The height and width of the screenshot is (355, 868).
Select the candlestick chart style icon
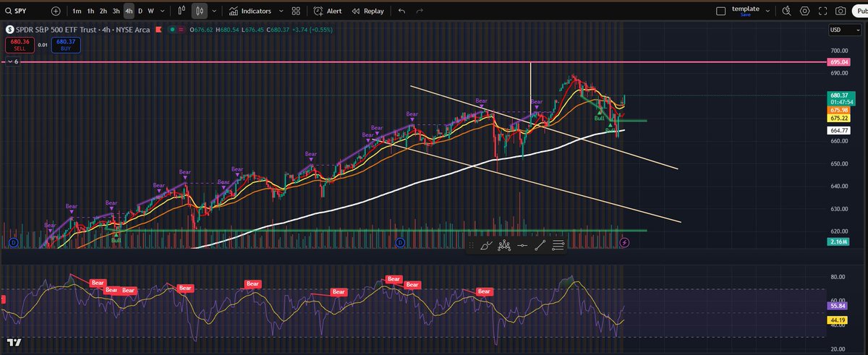tap(200, 11)
